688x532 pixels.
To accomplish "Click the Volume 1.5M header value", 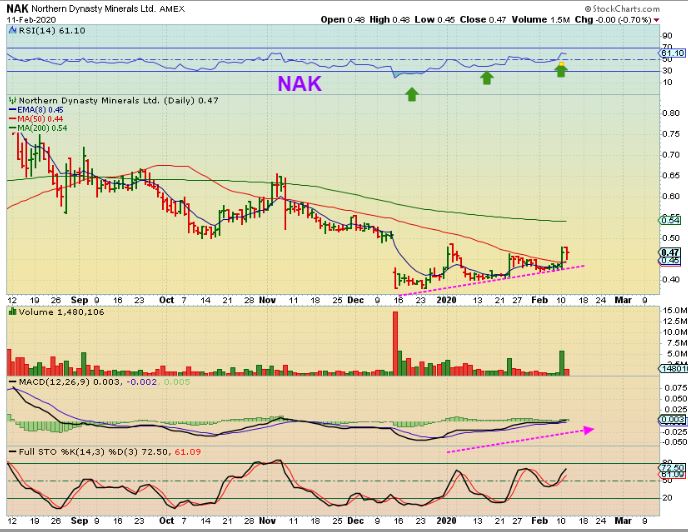I will (x=540, y=20).
